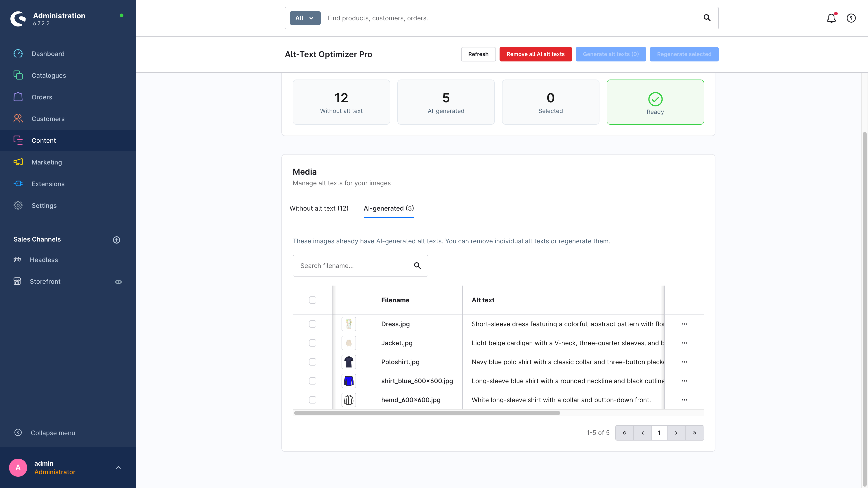This screenshot has width=868, height=488.
Task: Open the notifications bell icon
Action: (831, 18)
